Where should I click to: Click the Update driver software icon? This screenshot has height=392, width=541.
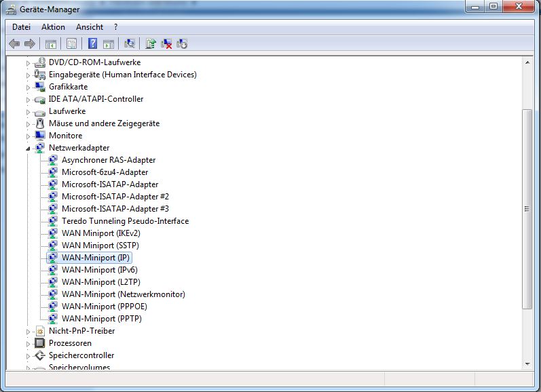(x=151, y=44)
